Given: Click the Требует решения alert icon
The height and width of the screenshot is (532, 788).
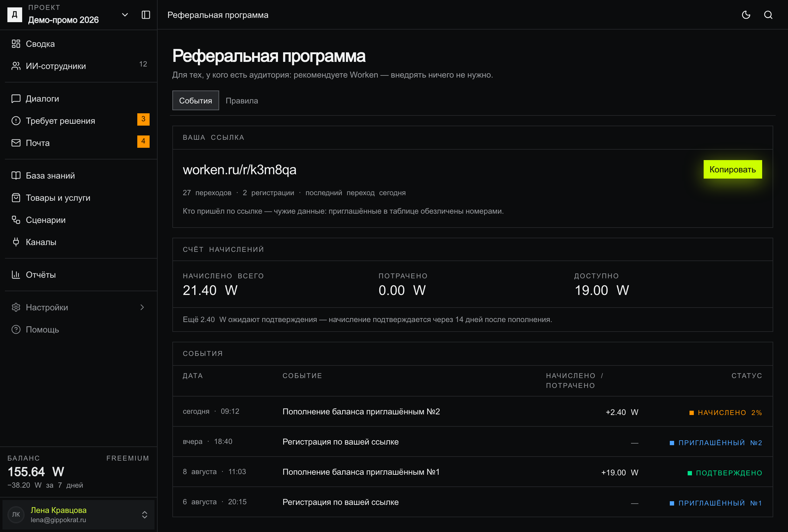Looking at the screenshot, I should click(16, 121).
